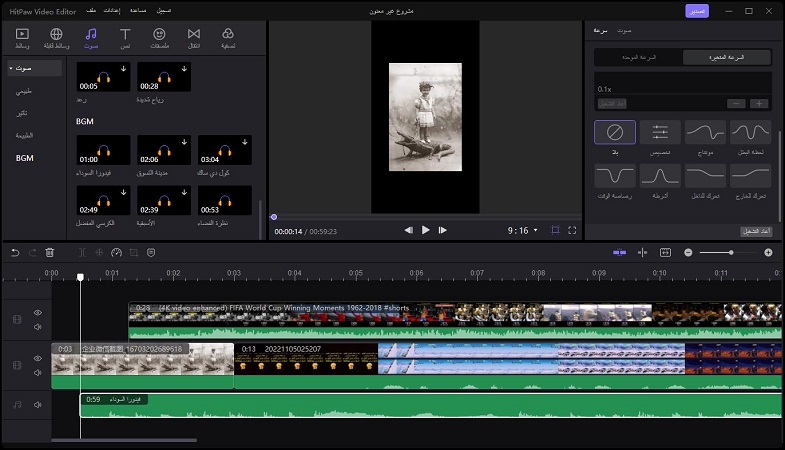Toggle fullscreen preview icon
Image resolution: width=785 pixels, height=450 pixels.
point(573,230)
